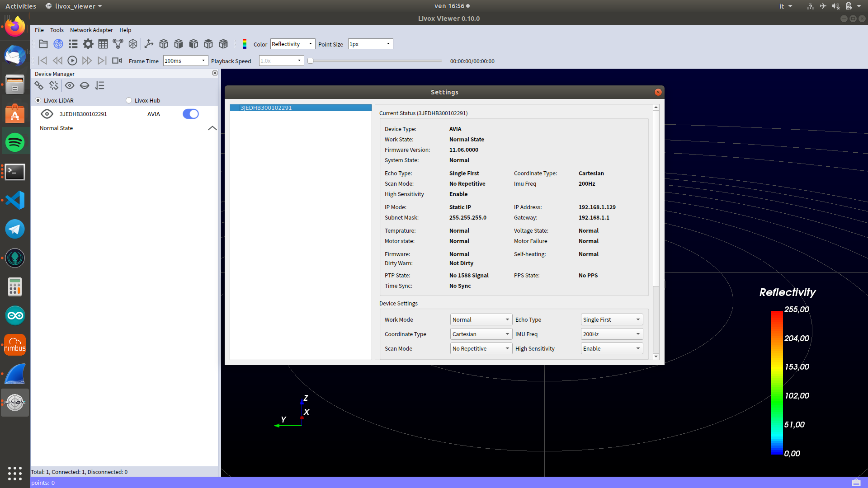Open the grid table tool in toolbar
Screen dimensions: 868x488
[103, 44]
